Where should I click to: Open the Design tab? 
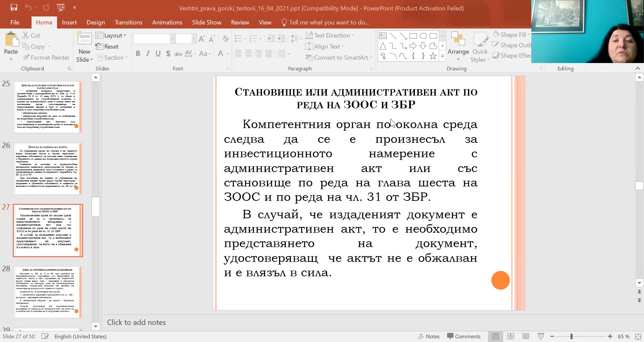coord(96,22)
